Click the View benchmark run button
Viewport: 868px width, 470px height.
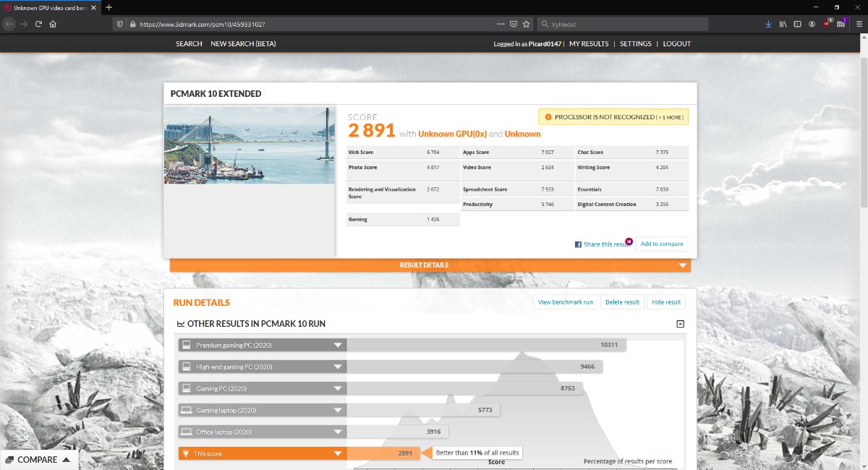click(x=565, y=302)
